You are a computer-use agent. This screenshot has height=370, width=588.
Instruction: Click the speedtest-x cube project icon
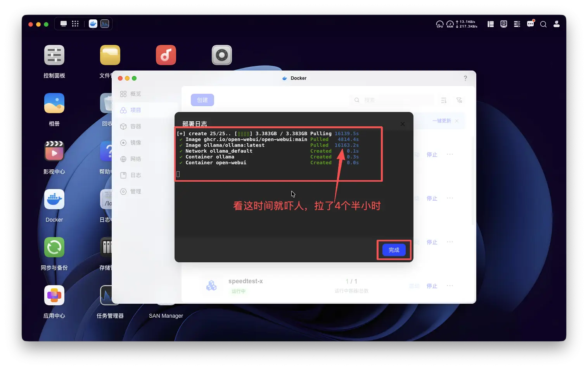pyautogui.click(x=211, y=286)
